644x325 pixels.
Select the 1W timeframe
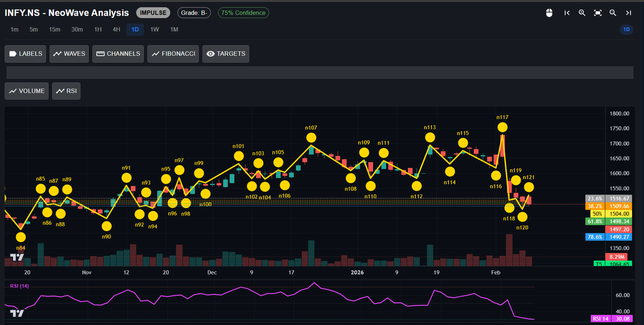pos(155,29)
